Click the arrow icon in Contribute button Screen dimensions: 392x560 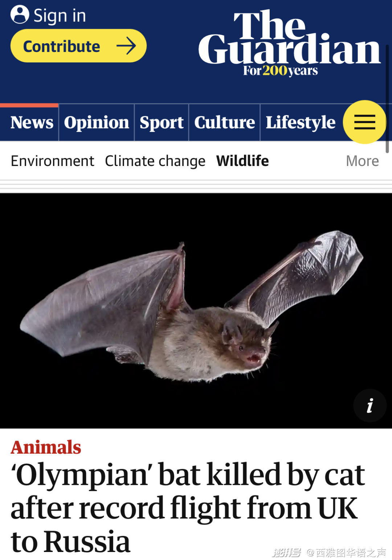point(126,46)
